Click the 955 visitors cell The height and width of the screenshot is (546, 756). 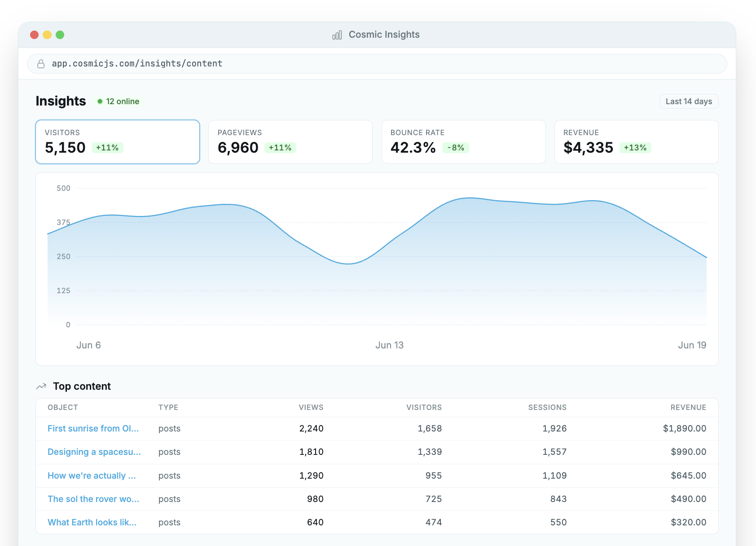tap(434, 476)
